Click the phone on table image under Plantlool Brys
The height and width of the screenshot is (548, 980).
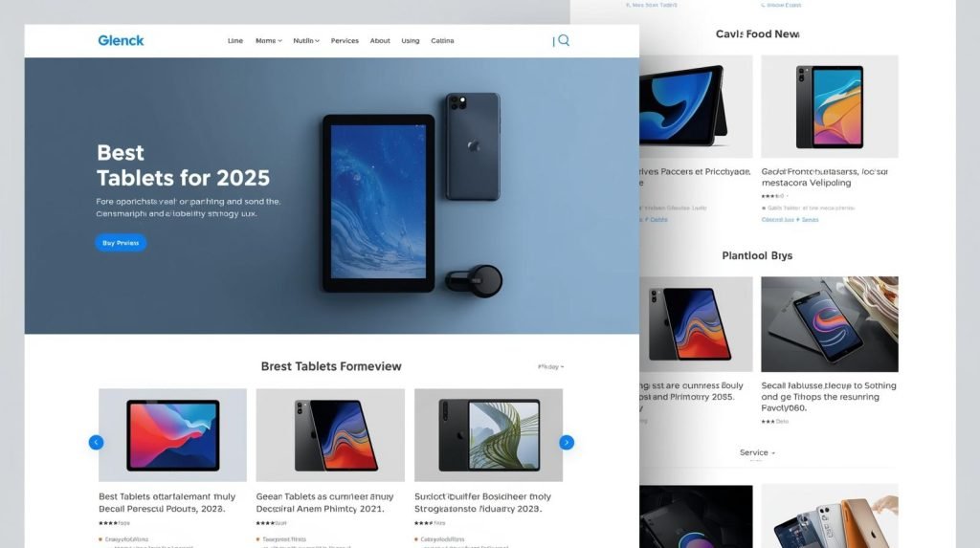(x=830, y=324)
